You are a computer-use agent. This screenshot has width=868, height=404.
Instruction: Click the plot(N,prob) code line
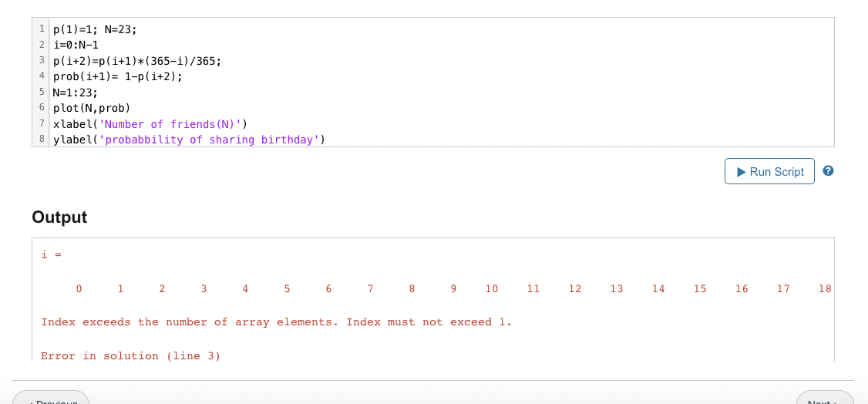pos(92,108)
